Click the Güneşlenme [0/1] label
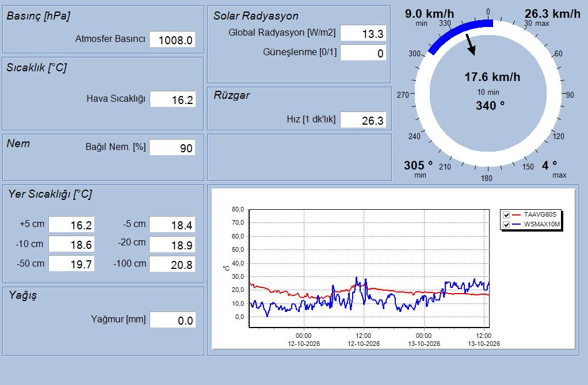588x385 pixels. [300, 52]
